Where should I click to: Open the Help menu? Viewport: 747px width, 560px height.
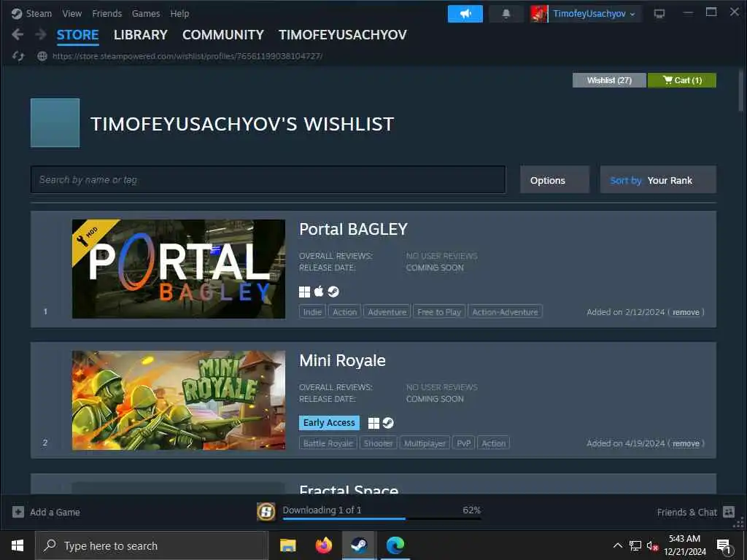[179, 14]
